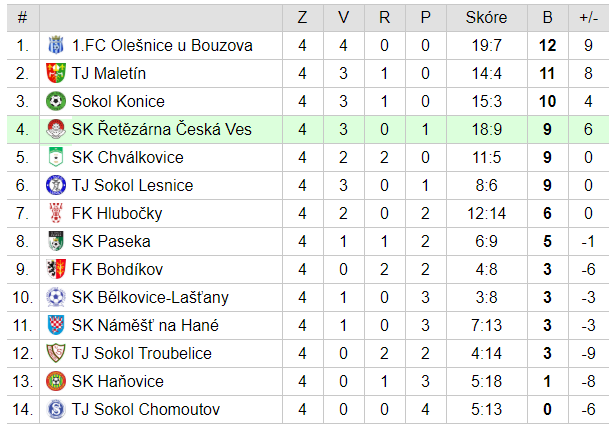Image resolution: width=614 pixels, height=428 pixels.
Task: Click the Skóre column header
Action: [486, 18]
